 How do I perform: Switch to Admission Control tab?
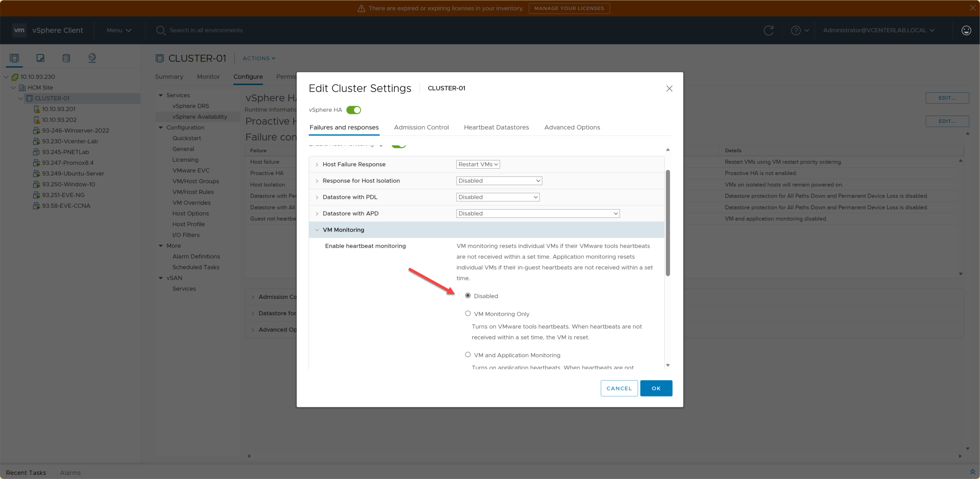click(x=421, y=127)
